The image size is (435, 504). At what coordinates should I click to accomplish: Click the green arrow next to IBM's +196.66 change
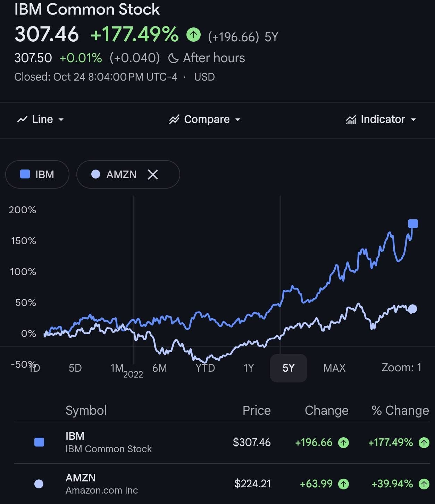point(343,443)
